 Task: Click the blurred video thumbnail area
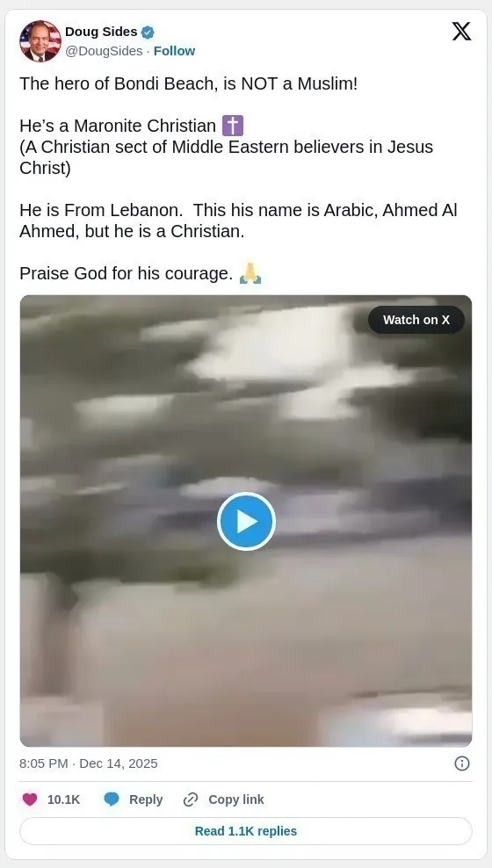pyautogui.click(x=246, y=637)
